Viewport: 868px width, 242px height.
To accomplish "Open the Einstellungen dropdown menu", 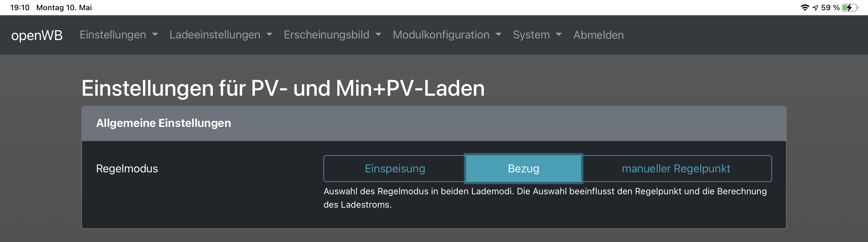I will click(x=118, y=35).
